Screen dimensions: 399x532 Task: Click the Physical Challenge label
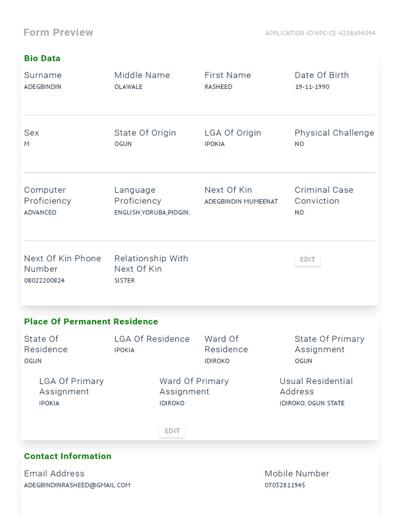coord(334,133)
